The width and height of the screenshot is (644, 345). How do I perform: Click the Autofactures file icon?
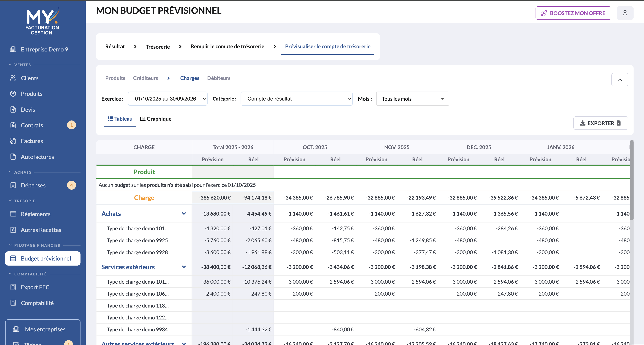pos(13,157)
